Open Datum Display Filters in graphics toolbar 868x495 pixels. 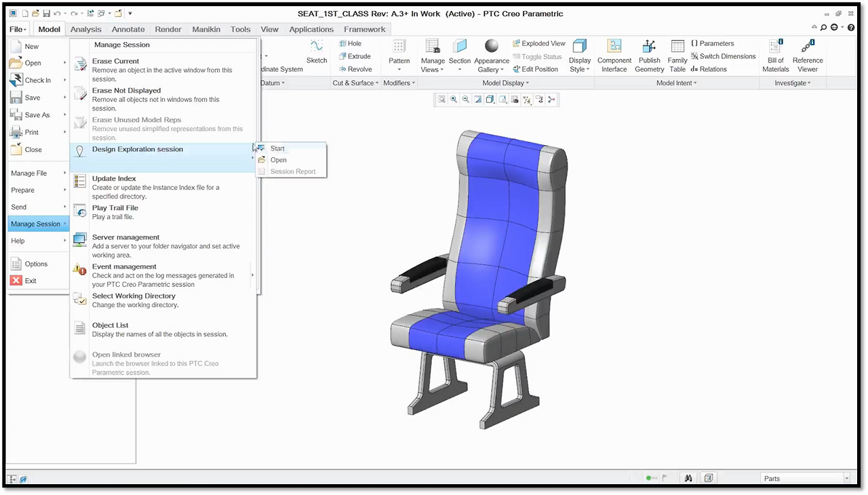[527, 99]
